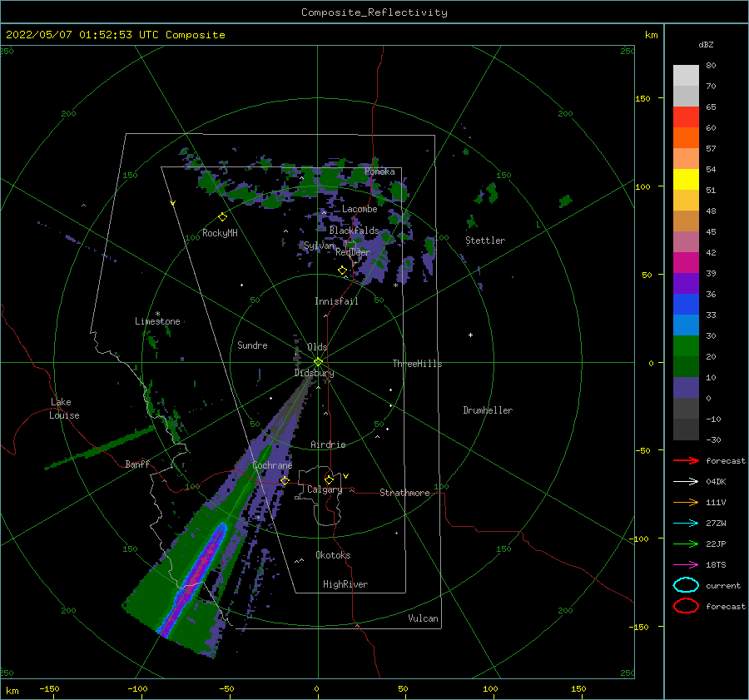Image resolution: width=749 pixels, height=700 pixels.
Task: Click the red forecast arrow in legend
Action: click(686, 460)
